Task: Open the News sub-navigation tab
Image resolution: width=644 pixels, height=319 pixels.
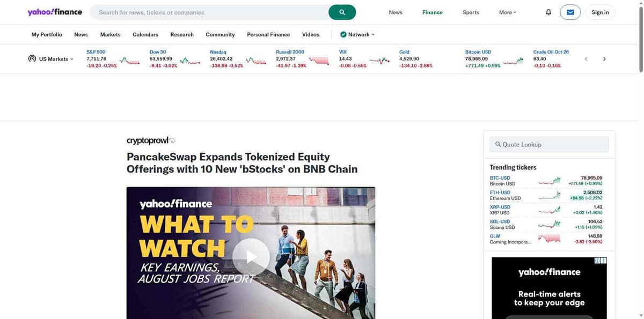Action: pos(81,34)
